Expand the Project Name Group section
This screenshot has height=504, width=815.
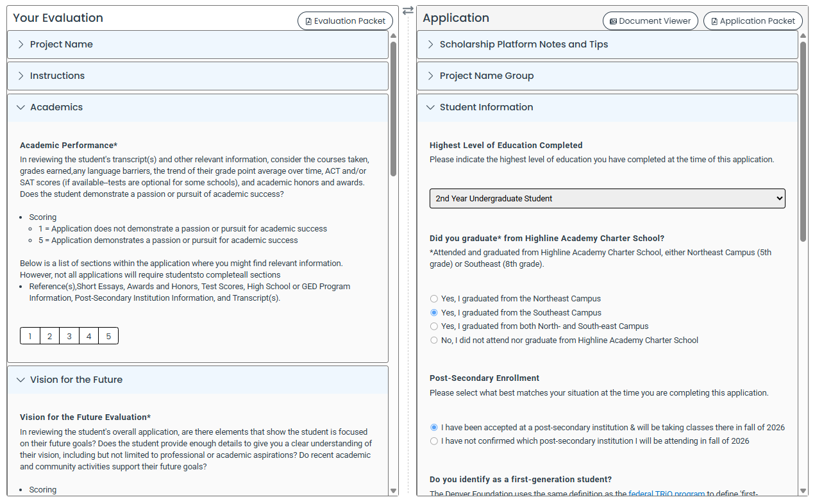pos(607,76)
